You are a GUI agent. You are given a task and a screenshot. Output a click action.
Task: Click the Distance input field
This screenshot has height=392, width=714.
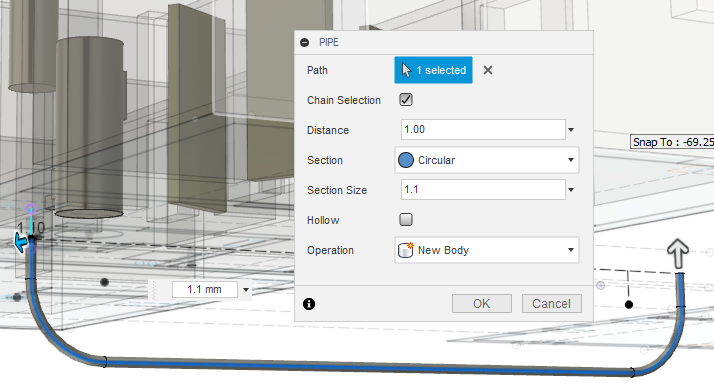[x=483, y=130]
